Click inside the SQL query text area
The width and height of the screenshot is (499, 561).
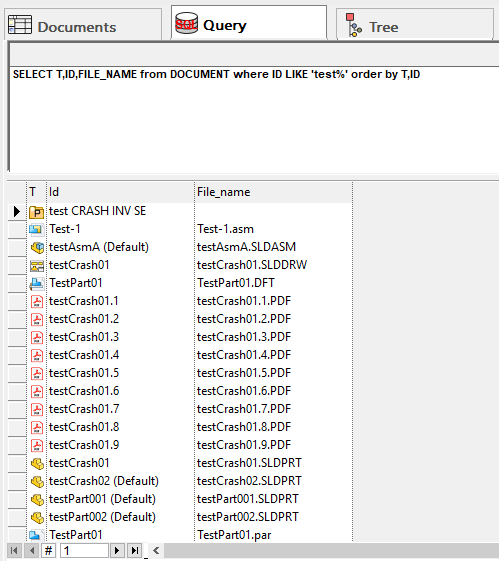pyautogui.click(x=254, y=119)
